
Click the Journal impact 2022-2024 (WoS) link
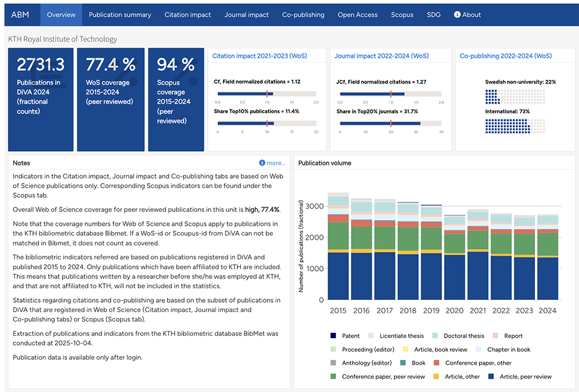point(382,56)
